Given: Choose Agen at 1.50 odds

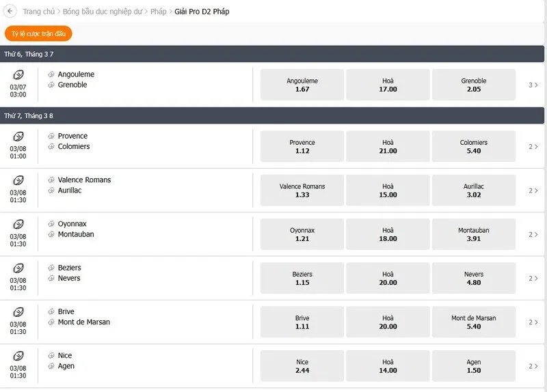Looking at the screenshot, I should (473, 366).
